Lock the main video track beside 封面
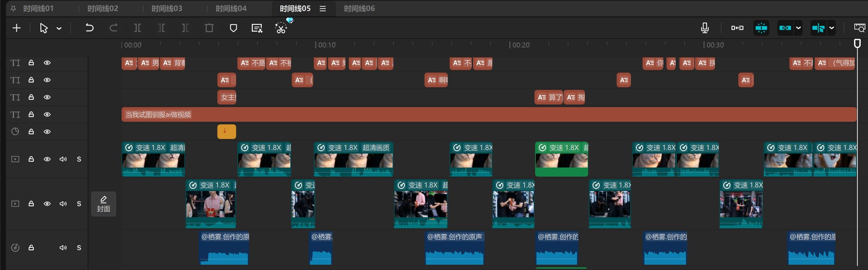 click(31, 203)
